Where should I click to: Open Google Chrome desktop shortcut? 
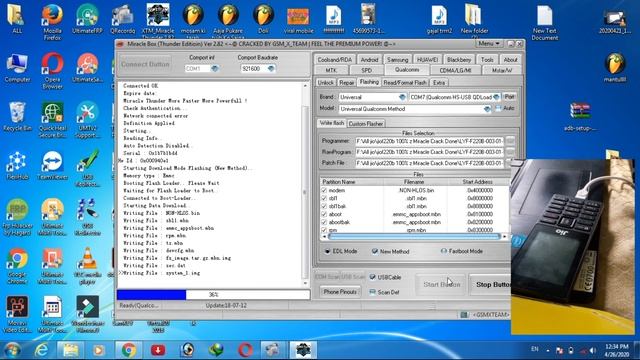(x=17, y=266)
